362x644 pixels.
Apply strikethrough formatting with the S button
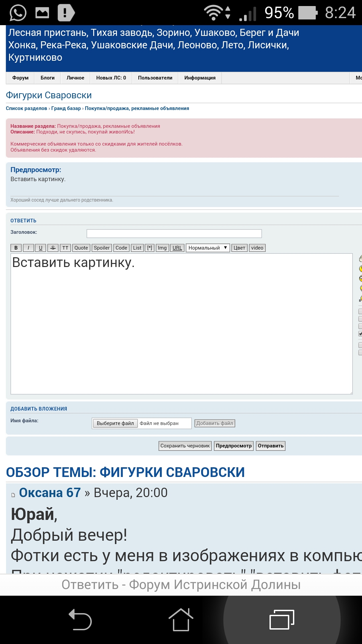click(x=53, y=248)
